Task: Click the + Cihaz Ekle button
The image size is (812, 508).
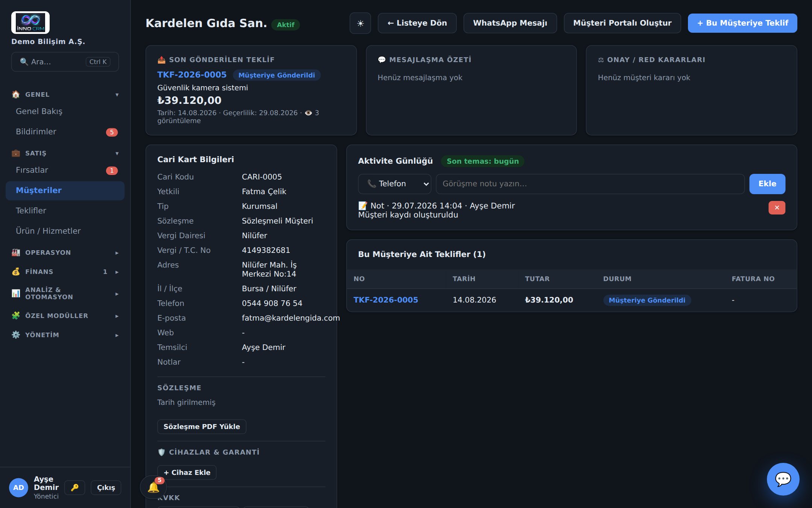Action: 187,473
